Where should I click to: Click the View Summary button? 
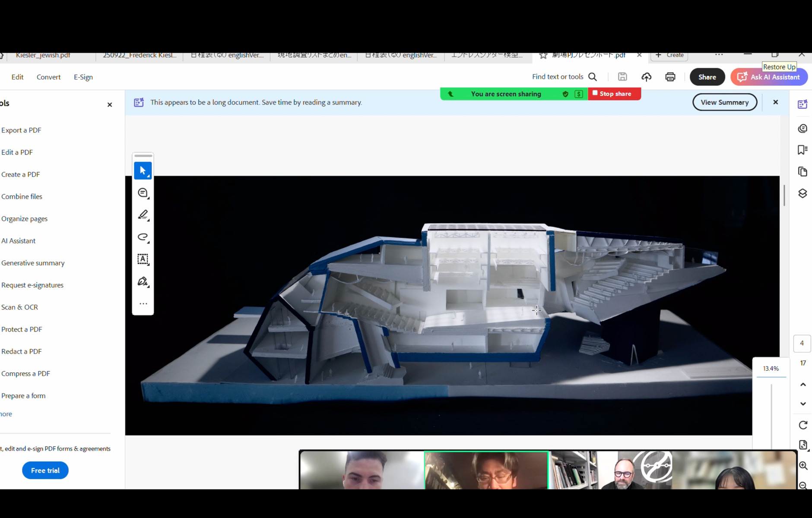tap(724, 102)
